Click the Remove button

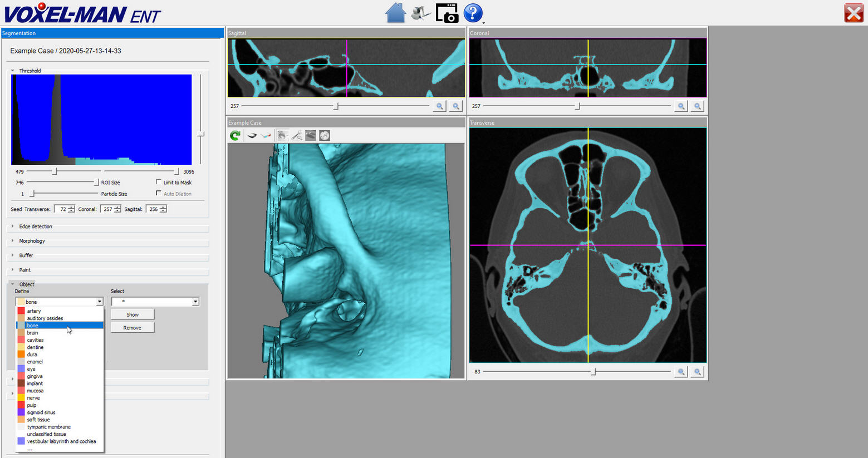(x=133, y=328)
